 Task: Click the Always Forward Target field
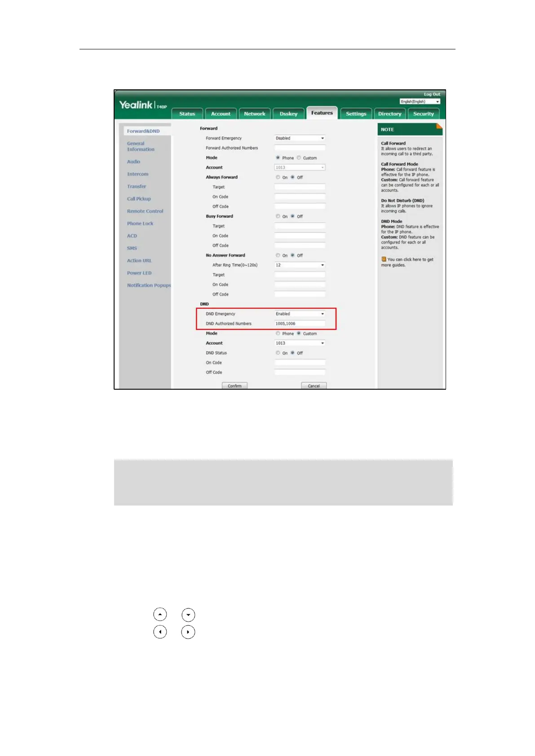click(x=300, y=187)
